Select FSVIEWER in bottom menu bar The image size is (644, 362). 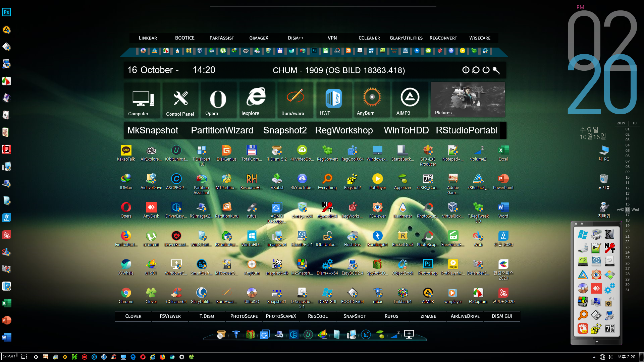coord(170,316)
